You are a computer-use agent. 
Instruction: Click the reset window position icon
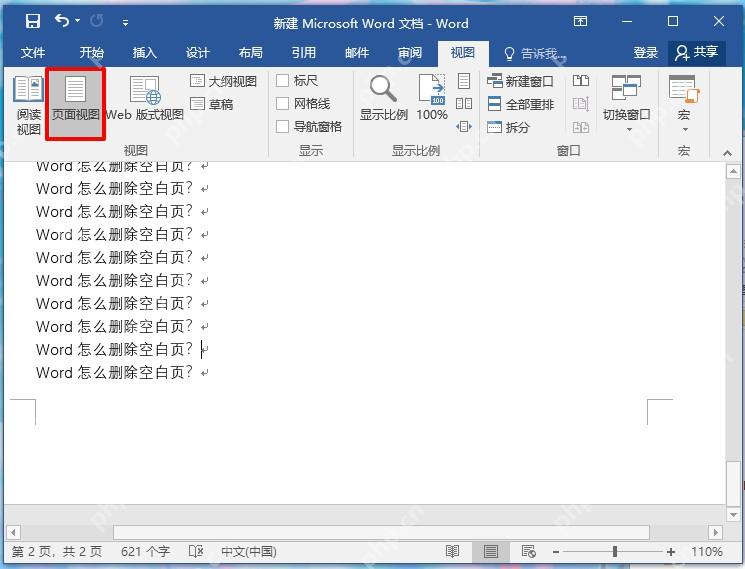pos(581,127)
